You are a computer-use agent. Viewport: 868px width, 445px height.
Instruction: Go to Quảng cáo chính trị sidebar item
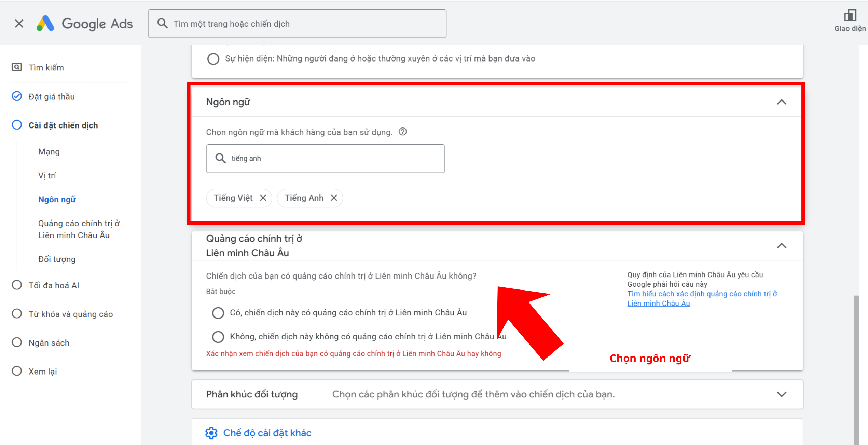coord(79,229)
